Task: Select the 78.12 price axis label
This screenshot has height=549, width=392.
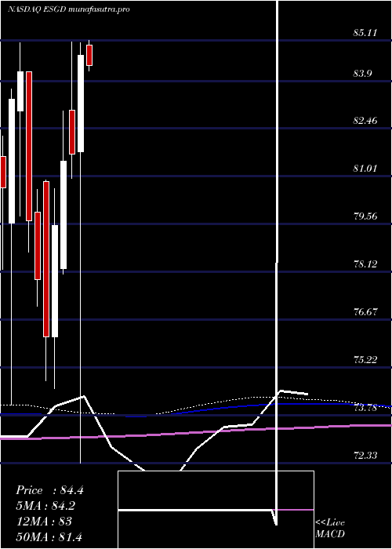Action: (x=365, y=264)
